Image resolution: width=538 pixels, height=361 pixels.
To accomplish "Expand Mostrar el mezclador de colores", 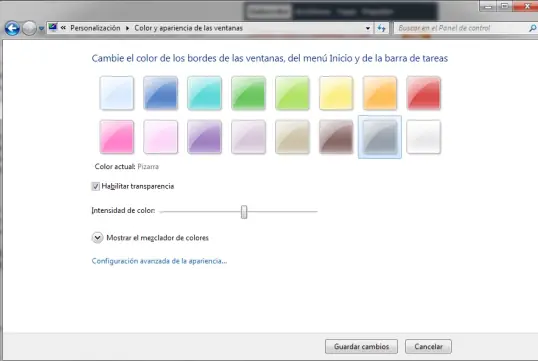I will coord(97,237).
